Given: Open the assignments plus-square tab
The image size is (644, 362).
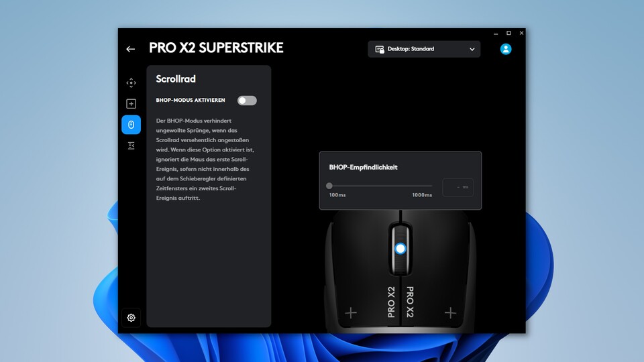Looking at the screenshot, I should (131, 104).
